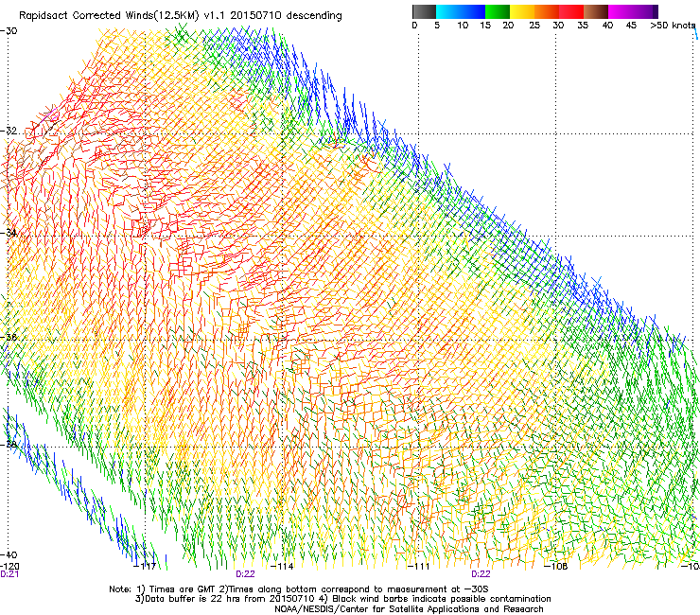
Task: Click the '-114' longitude axis label
Action: point(283,567)
